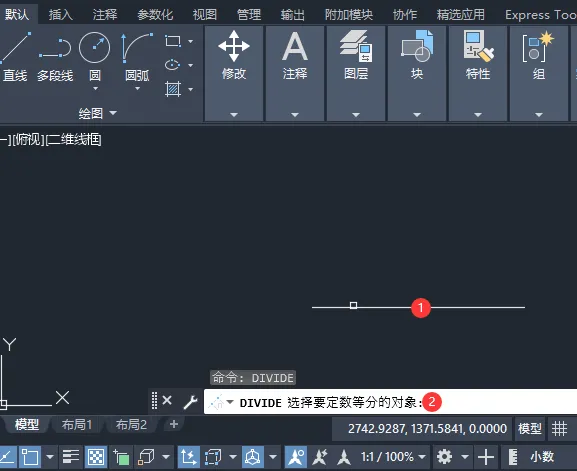Switch to the 模型 layout tab
This screenshot has height=471, width=577.
pyautogui.click(x=26, y=425)
